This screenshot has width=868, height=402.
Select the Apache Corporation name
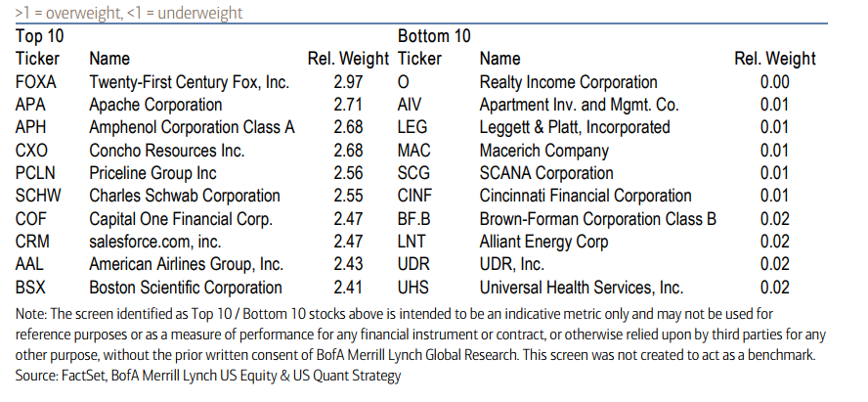[155, 105]
